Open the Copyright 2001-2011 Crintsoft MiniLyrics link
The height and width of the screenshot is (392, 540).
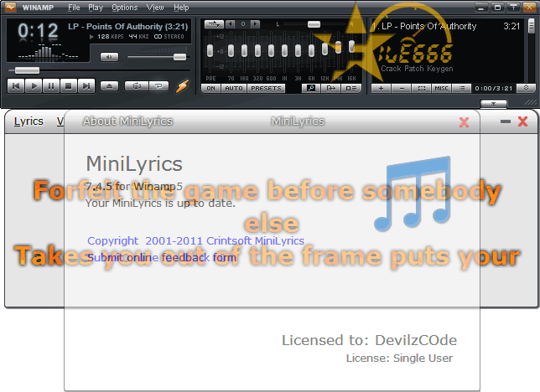point(195,240)
